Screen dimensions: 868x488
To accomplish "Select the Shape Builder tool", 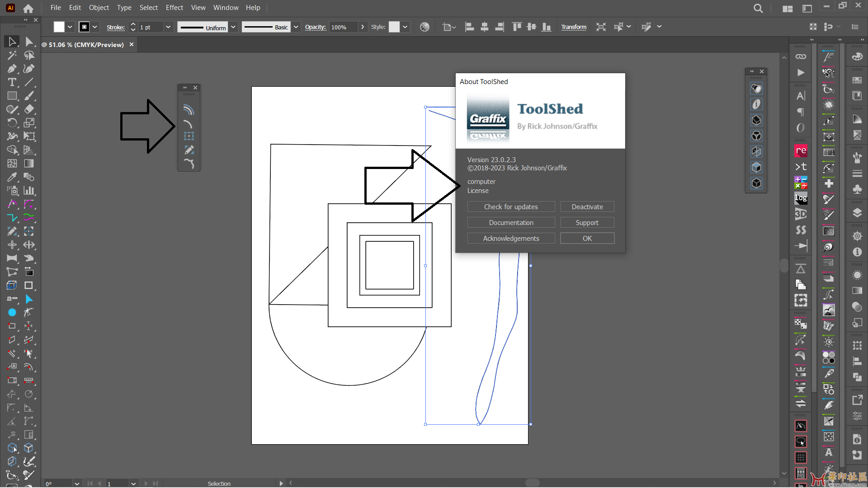I will (x=12, y=150).
